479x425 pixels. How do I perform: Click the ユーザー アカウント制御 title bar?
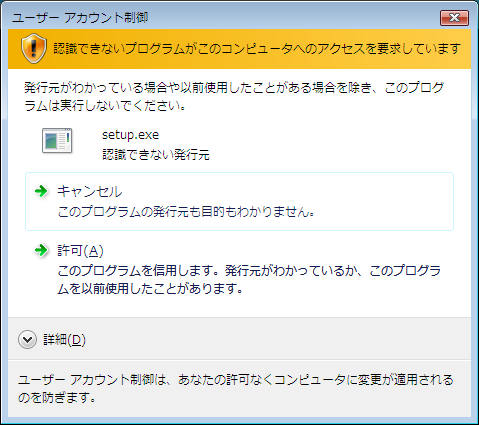coord(220,18)
